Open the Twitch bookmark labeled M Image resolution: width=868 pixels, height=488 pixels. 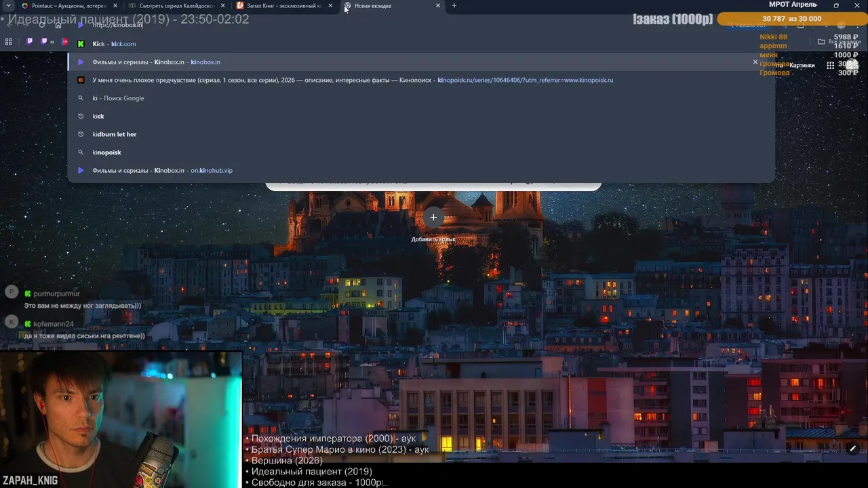[47, 41]
